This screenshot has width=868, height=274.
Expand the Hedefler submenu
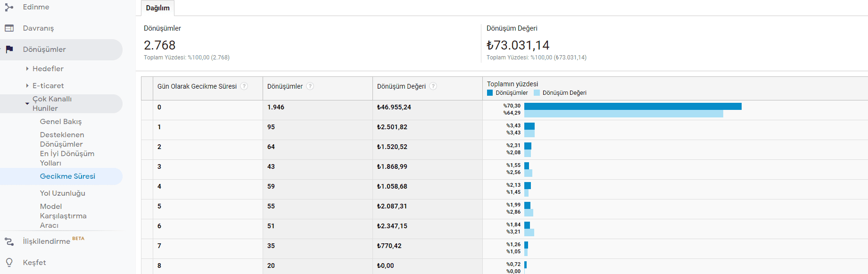coord(27,69)
